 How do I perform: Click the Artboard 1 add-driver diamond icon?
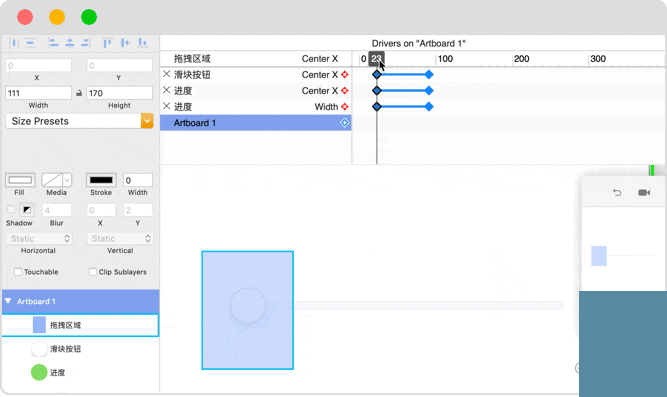click(345, 123)
